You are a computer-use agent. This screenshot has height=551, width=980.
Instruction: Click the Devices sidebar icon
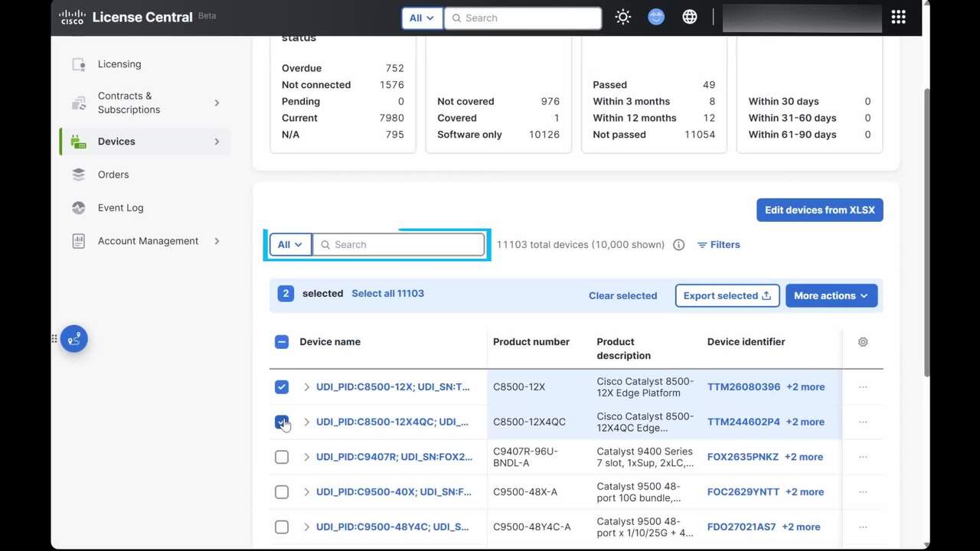(x=78, y=142)
